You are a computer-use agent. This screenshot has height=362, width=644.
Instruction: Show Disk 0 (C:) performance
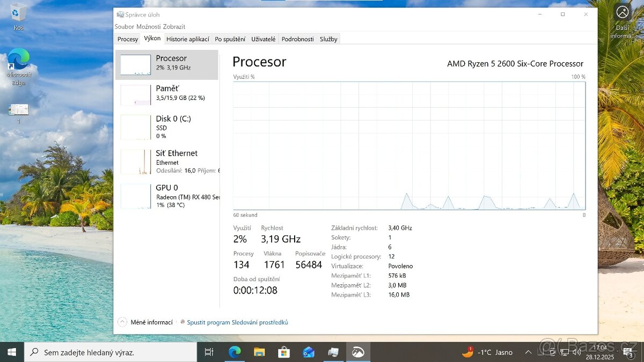click(166, 127)
